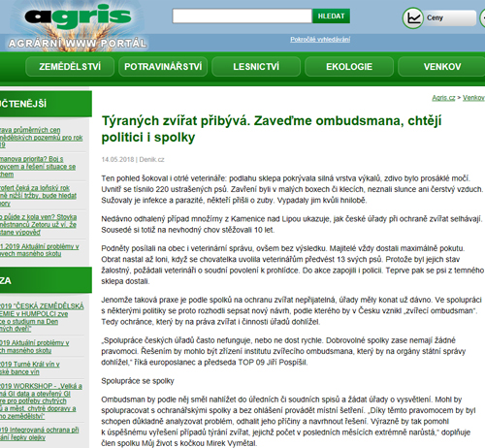The image size is (485, 448).
Task: Open the POTRAVINÁŘSTVÍ menu section
Action: (x=163, y=67)
